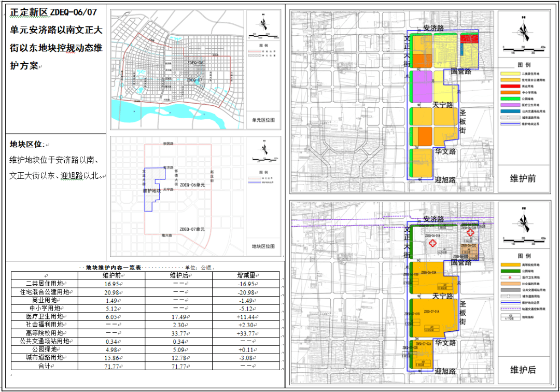Click the medical cross icon in the 维护后 legend

511,277
